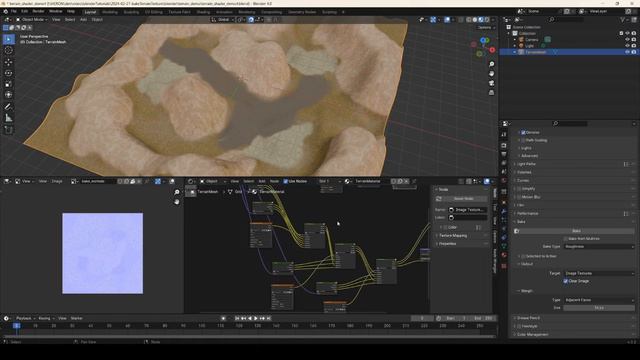Toggle Bake from Multires checkbox
640x360 pixels.
coord(566,239)
